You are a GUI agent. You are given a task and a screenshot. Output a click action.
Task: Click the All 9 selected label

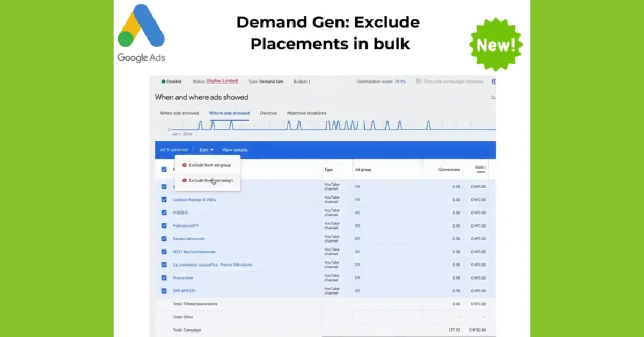(x=174, y=150)
